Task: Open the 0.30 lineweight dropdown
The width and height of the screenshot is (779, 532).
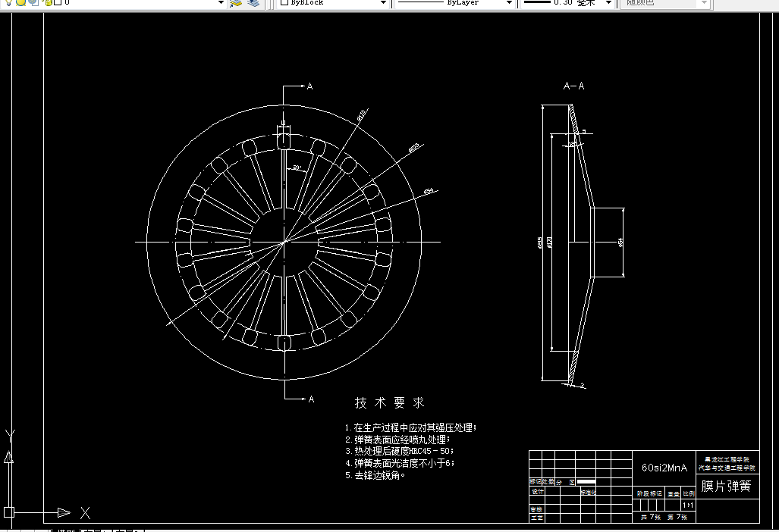Action: tap(608, 2)
